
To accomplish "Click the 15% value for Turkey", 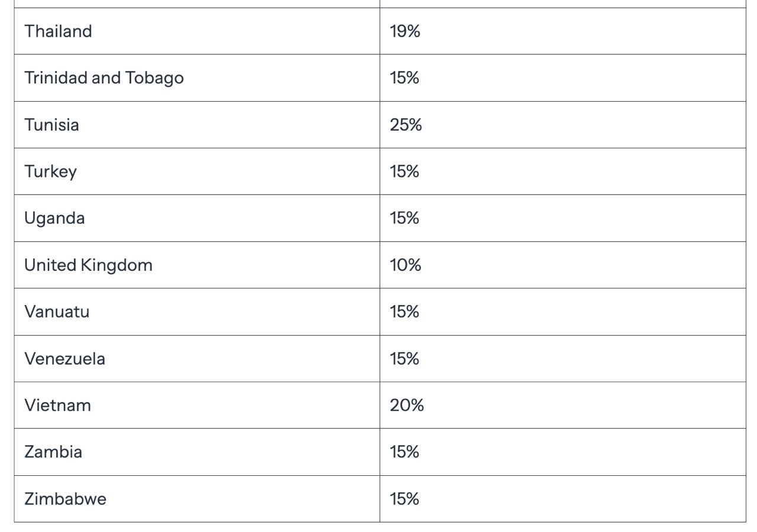I will (405, 171).
